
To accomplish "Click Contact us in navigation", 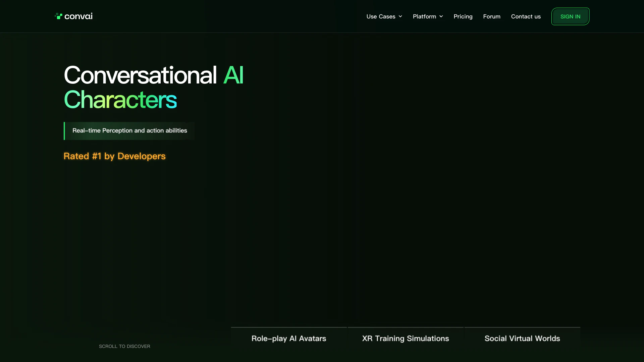I will coord(526,16).
